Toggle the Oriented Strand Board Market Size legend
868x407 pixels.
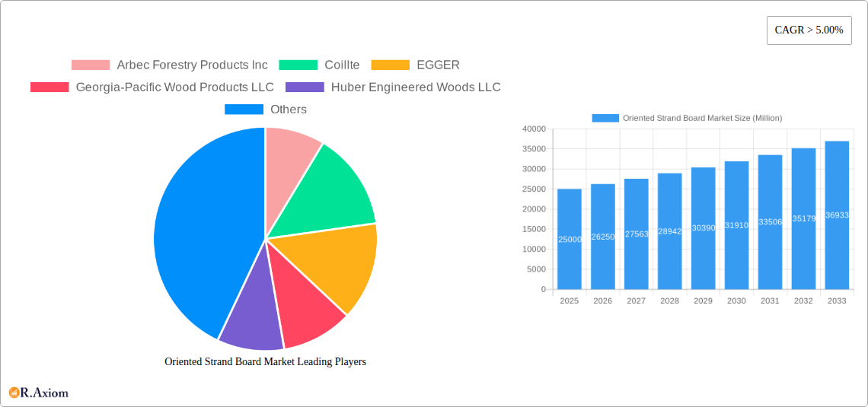(703, 118)
